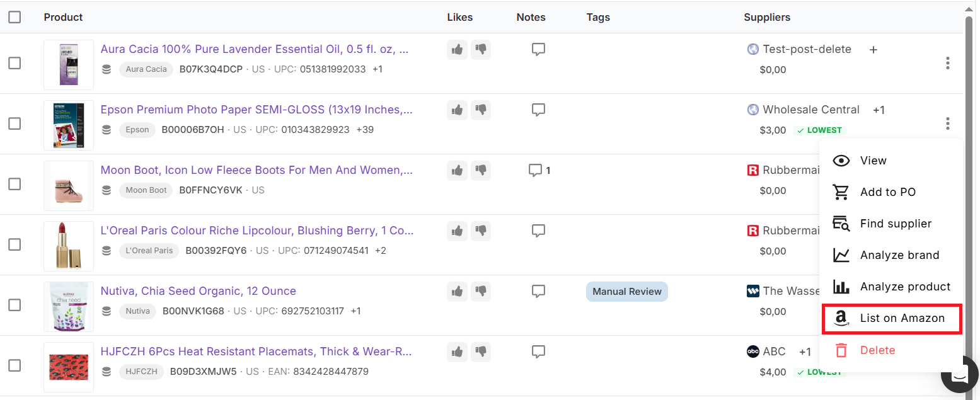Screen dimensions: 980x400
Task: Choose Analyze product from the menu
Action: click(x=891, y=287)
